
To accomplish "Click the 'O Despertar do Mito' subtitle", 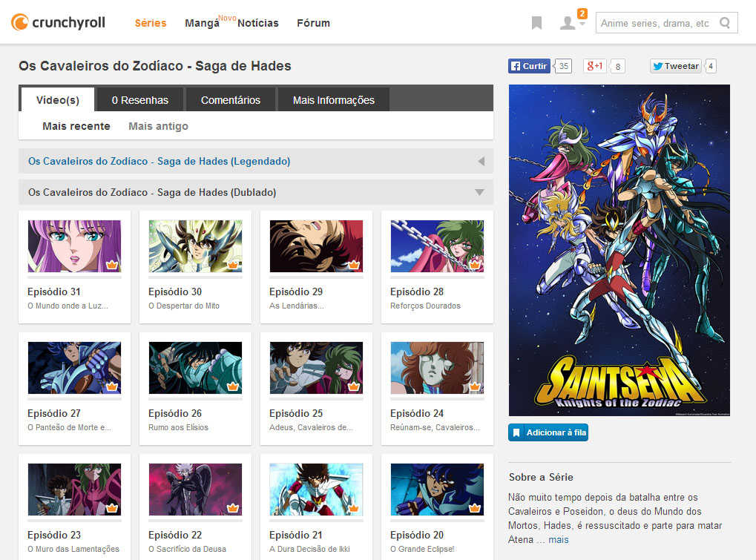I will pos(184,306).
